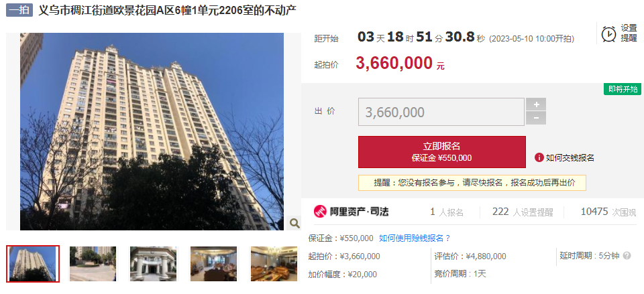Screen dimensions: 644x294
Task: Select the second thumbnail of the courtyard
Action: (93, 264)
